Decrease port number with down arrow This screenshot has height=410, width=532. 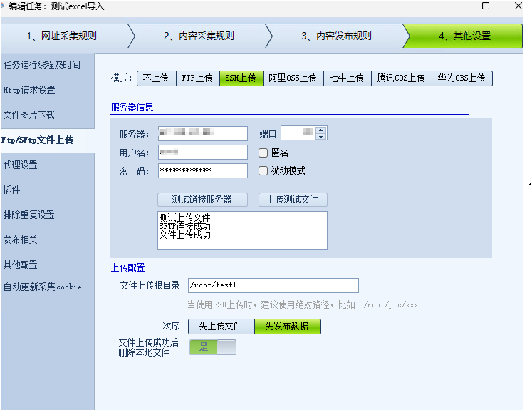tap(321, 136)
